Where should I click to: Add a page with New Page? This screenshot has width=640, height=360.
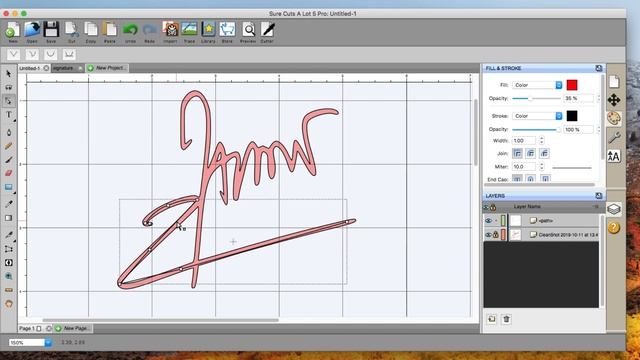(73, 328)
